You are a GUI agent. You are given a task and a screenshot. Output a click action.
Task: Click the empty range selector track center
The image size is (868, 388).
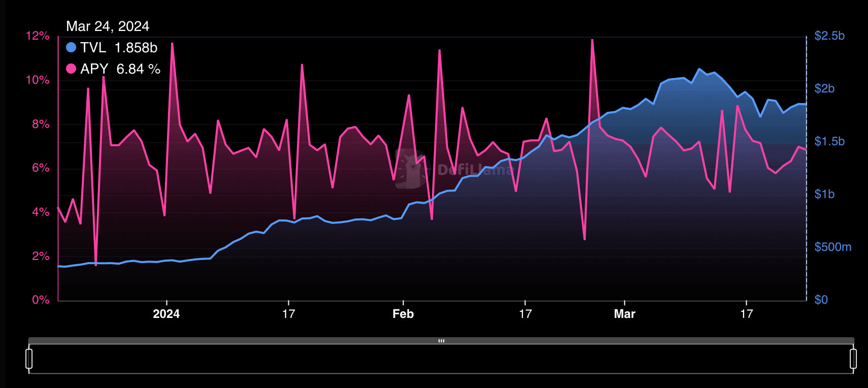coord(441,359)
